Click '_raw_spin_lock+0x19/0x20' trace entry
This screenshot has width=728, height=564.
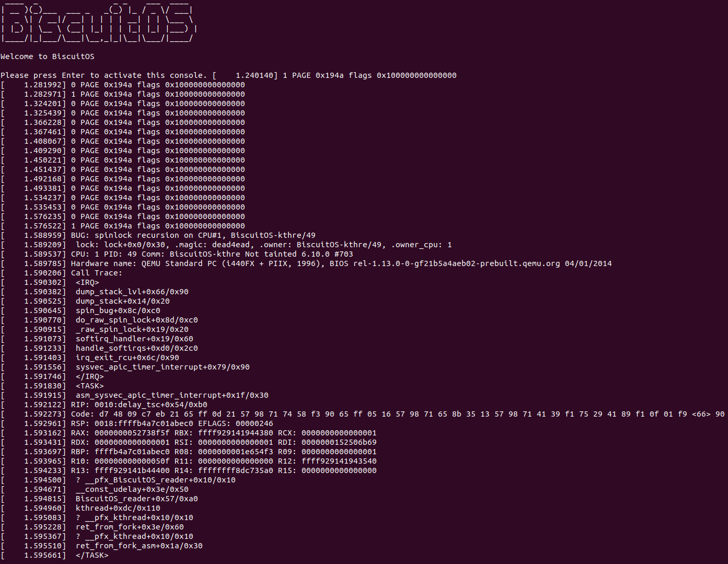(x=132, y=329)
